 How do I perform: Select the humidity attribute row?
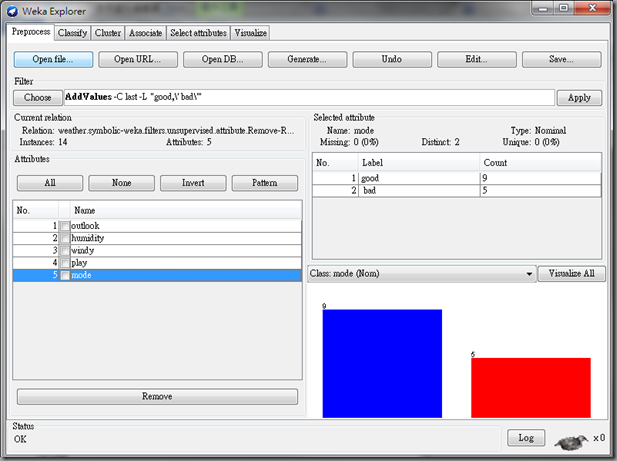(x=157, y=238)
